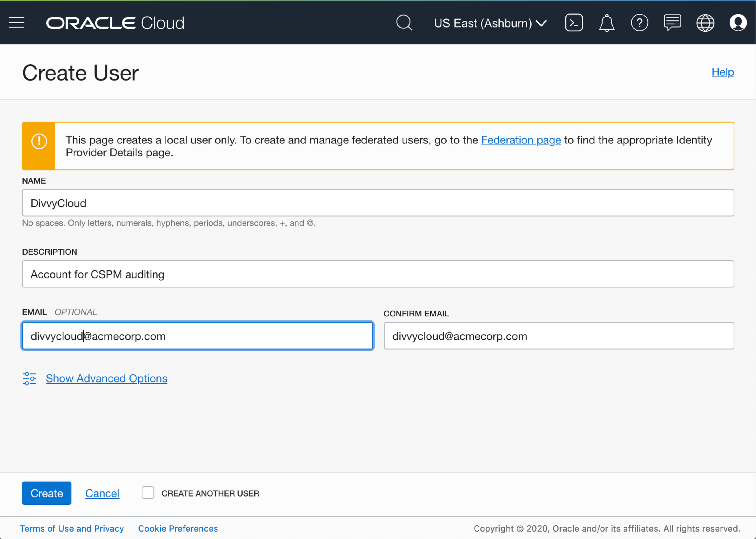Enable Create Another User checkbox
Image resolution: width=756 pixels, height=539 pixels.
(x=148, y=493)
